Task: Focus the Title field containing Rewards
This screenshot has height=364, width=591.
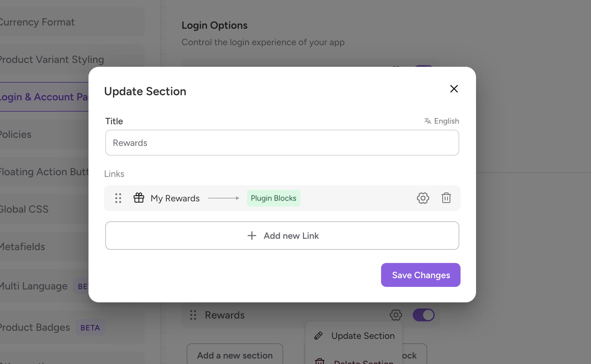Action: [x=282, y=143]
